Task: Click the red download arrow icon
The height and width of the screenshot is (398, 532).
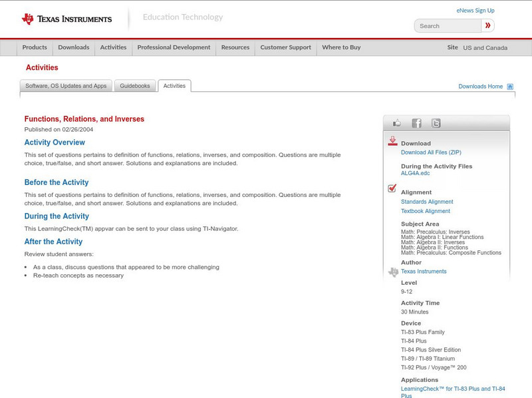Action: pos(392,141)
